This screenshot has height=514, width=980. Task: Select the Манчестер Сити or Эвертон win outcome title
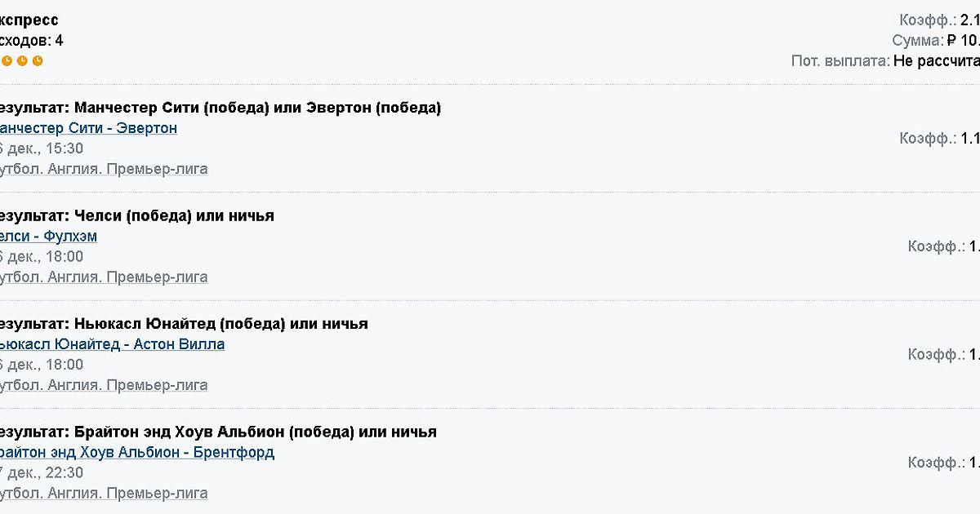pyautogui.click(x=219, y=108)
